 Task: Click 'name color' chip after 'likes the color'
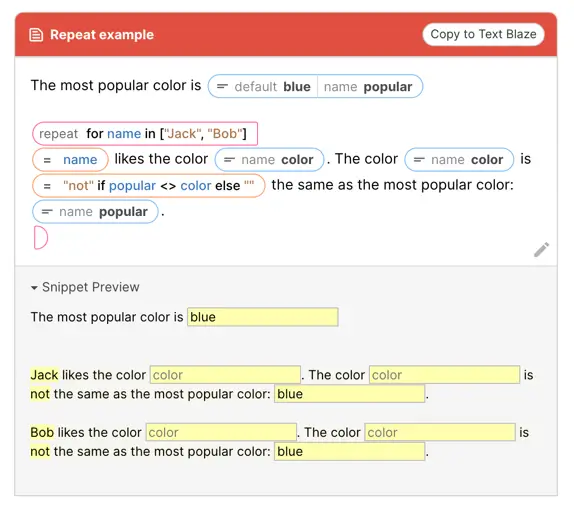click(x=269, y=160)
